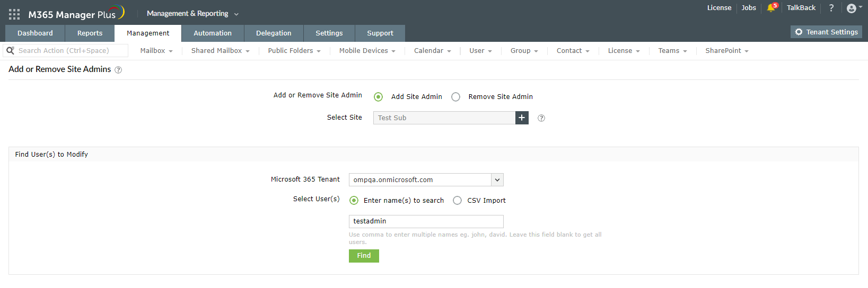Open the Mobile Devices dropdown menu
Screen dimensions: 868x288
pos(367,51)
